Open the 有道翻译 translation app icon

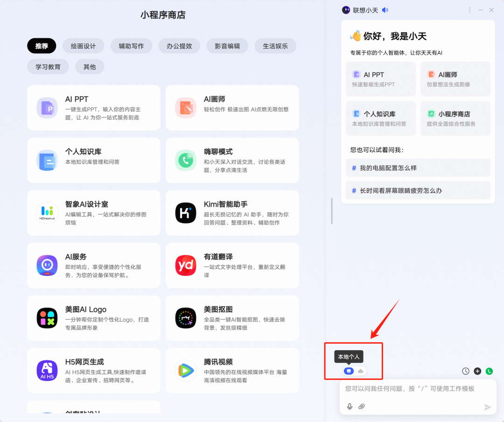pyautogui.click(x=186, y=266)
